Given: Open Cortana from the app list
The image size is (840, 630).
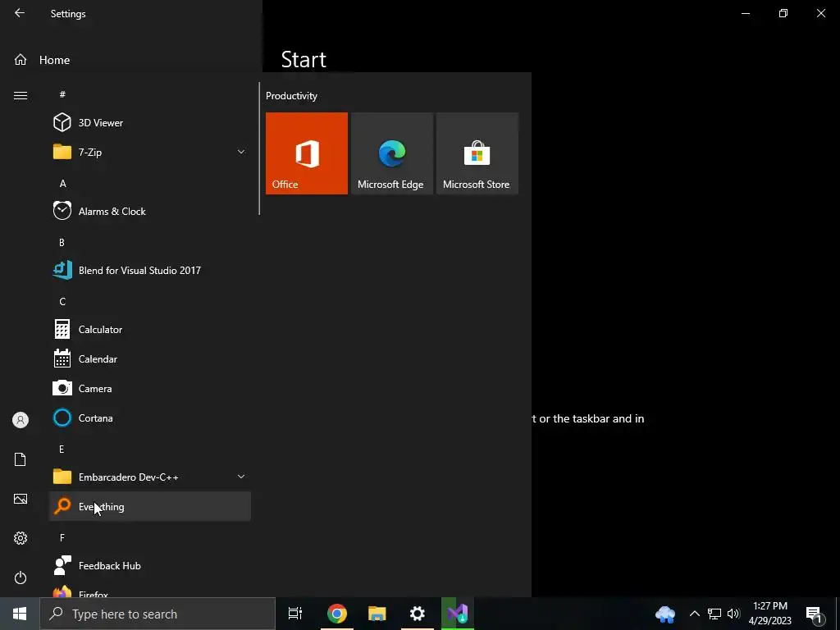Looking at the screenshot, I should (x=150, y=418).
